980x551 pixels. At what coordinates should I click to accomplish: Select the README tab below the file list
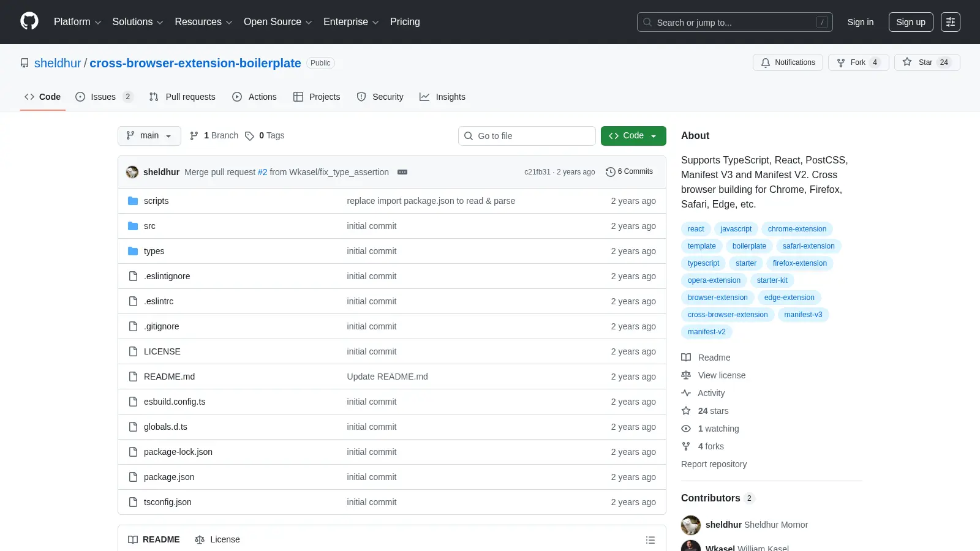(x=154, y=539)
